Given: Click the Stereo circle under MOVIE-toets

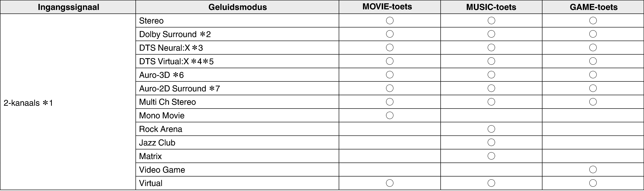Looking at the screenshot, I should pyautogui.click(x=389, y=20).
